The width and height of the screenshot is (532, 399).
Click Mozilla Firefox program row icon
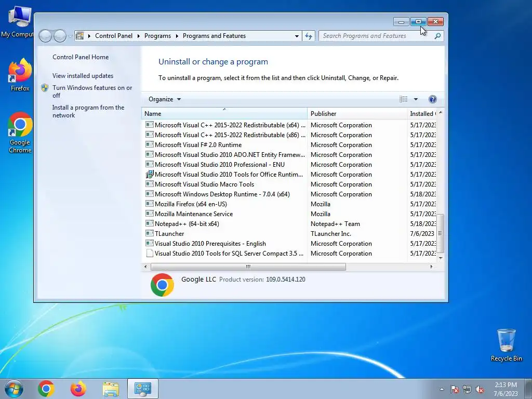point(149,204)
